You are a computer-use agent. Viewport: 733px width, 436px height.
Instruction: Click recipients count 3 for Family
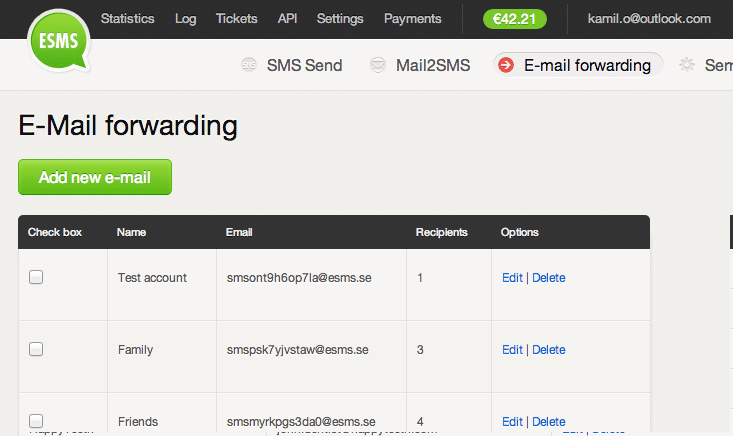coord(420,350)
